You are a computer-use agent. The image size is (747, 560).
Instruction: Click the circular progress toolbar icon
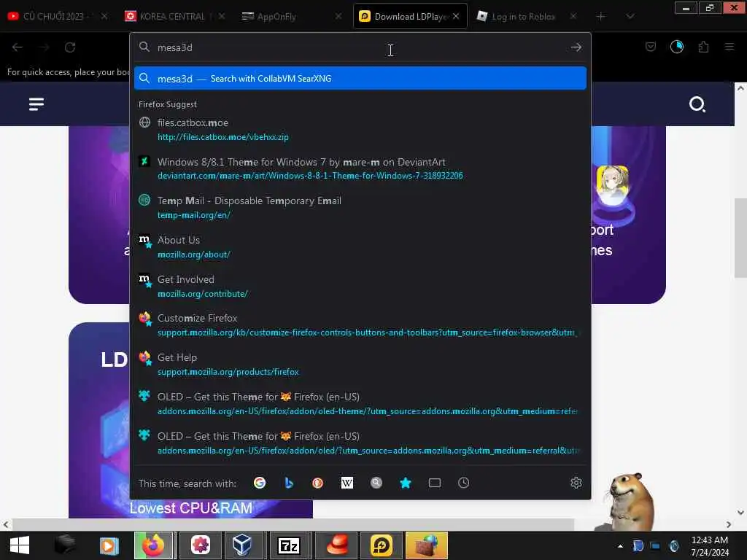click(676, 47)
